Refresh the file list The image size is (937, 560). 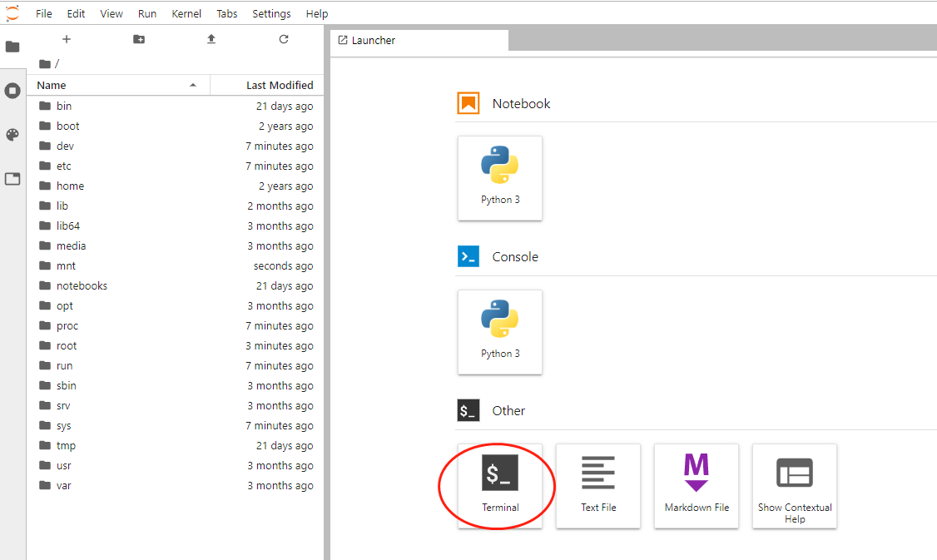coord(284,39)
